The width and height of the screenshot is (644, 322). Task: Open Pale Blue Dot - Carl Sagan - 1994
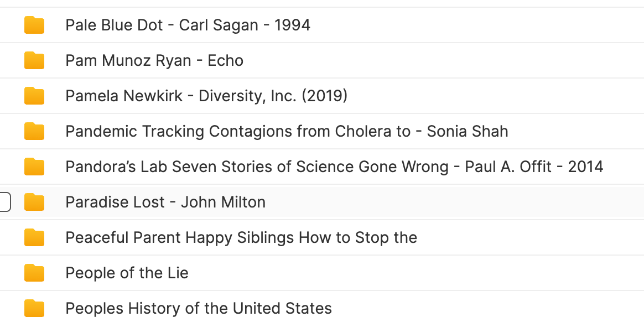pyautogui.click(x=188, y=25)
